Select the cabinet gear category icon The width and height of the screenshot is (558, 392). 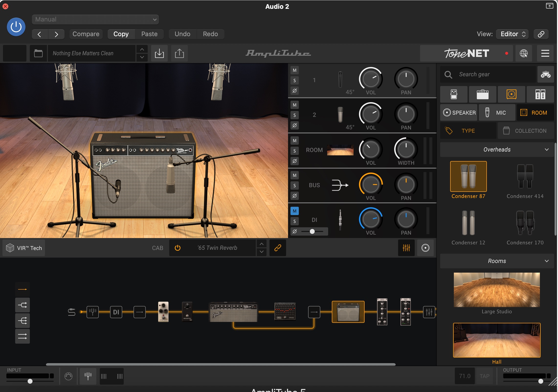point(511,94)
